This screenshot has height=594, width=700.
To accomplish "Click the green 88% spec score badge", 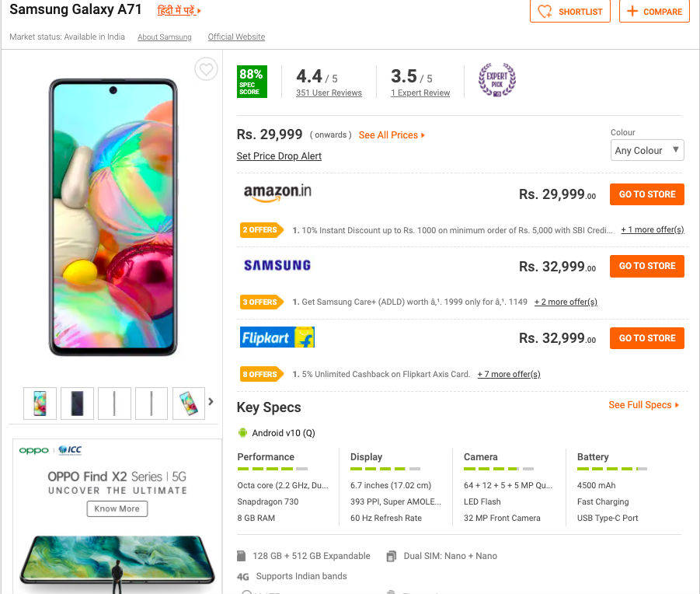I will (252, 82).
